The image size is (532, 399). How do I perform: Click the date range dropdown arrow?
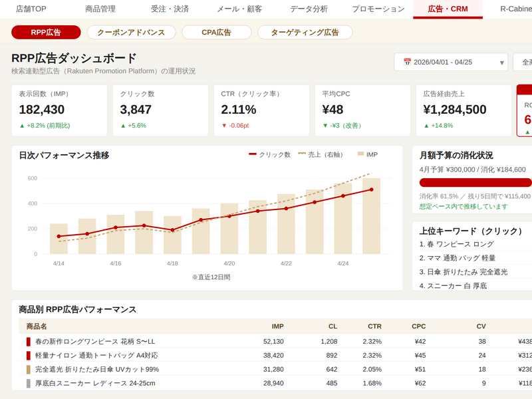point(501,63)
